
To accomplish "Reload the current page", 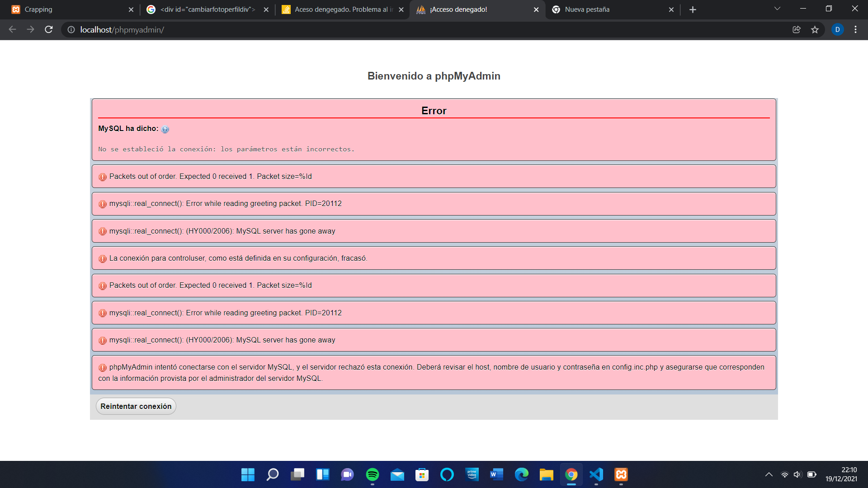I will tap(49, 29).
